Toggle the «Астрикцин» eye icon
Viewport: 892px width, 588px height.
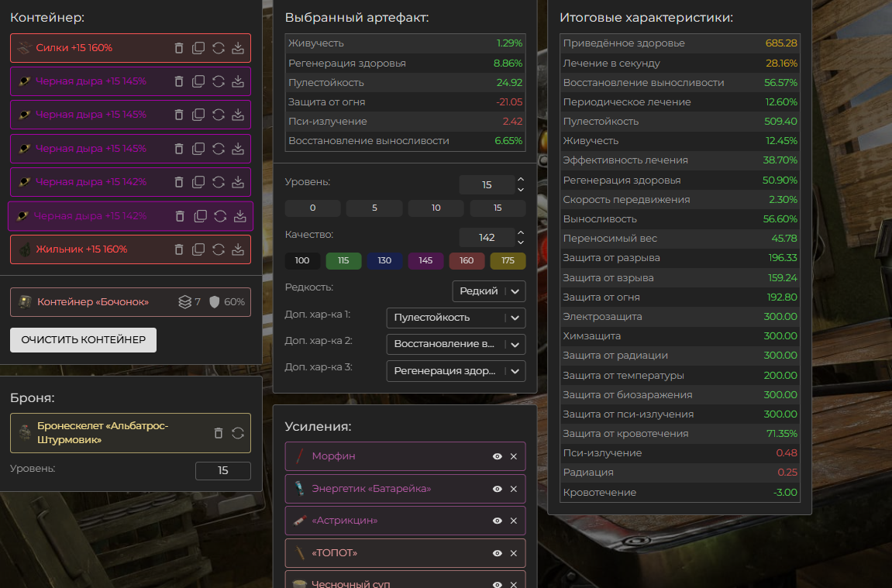point(498,521)
